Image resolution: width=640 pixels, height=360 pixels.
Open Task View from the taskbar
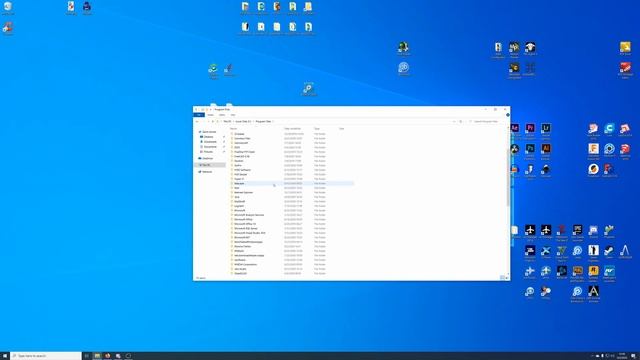[x=87, y=356]
